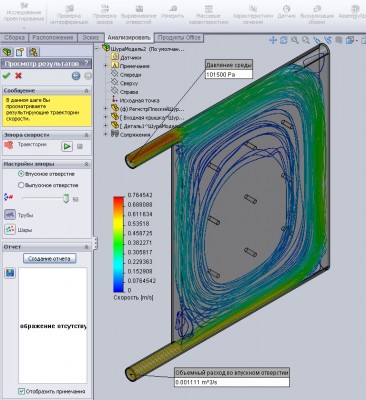Stop the trajectories animation playback
Image resolution: width=366 pixels, height=400 pixels.
click(80, 146)
